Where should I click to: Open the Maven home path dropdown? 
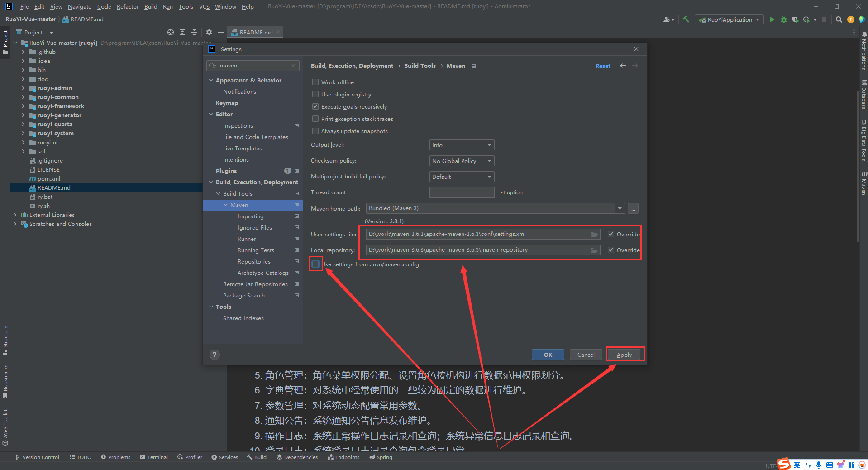pyautogui.click(x=619, y=208)
